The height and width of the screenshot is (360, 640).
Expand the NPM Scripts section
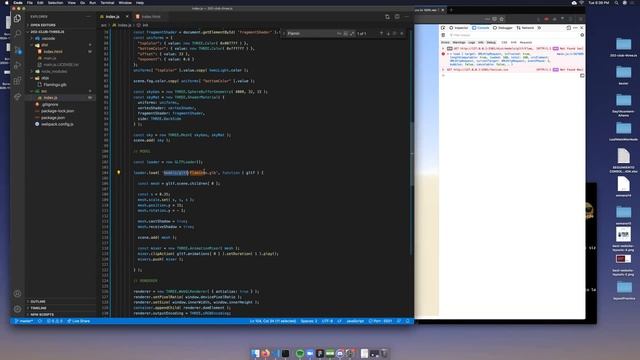[x=60, y=314]
